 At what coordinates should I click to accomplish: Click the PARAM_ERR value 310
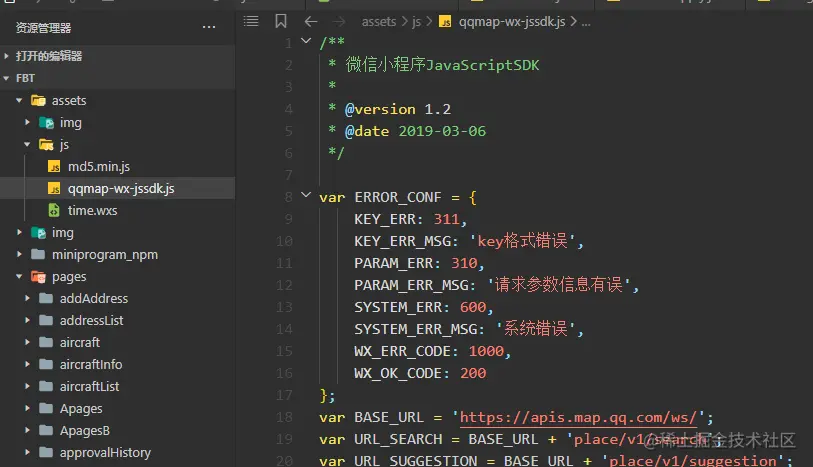click(x=464, y=263)
